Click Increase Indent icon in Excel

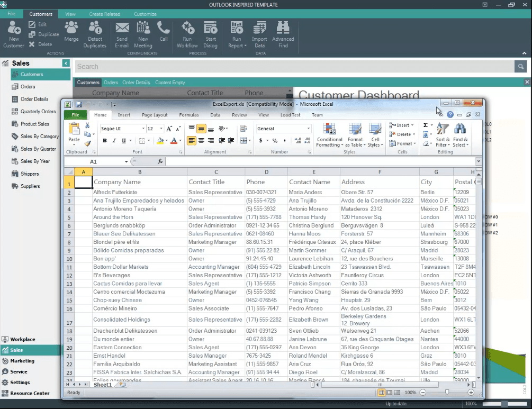[231, 140]
